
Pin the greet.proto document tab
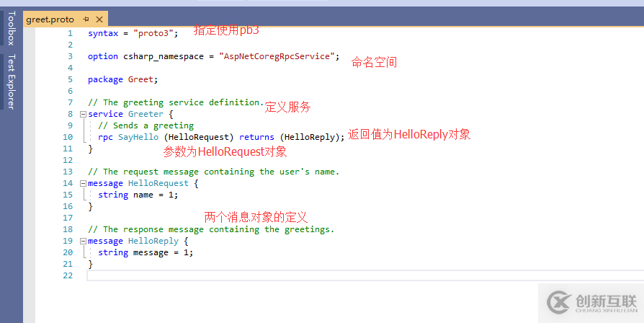(86, 19)
